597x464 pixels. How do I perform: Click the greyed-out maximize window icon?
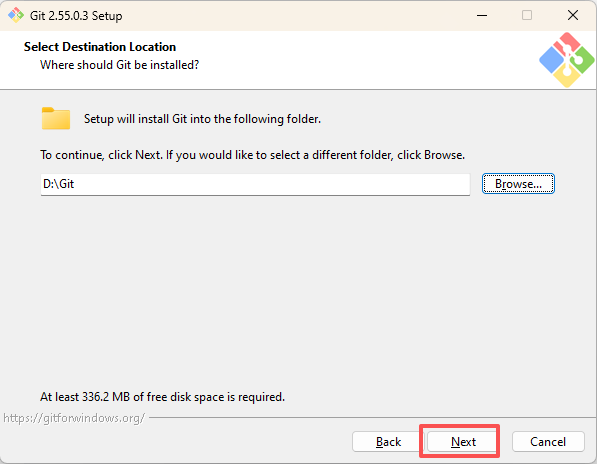[527, 15]
